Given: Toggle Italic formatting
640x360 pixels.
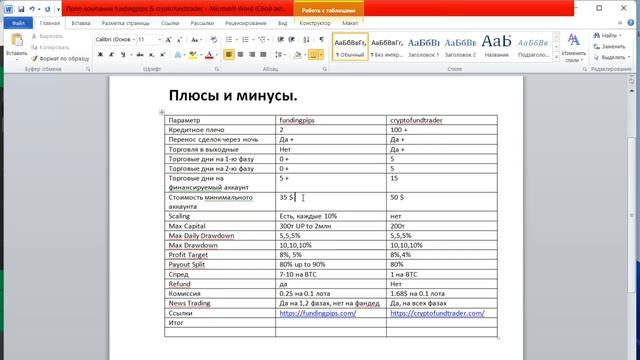Looking at the screenshot, I should pyautogui.click(x=111, y=55).
